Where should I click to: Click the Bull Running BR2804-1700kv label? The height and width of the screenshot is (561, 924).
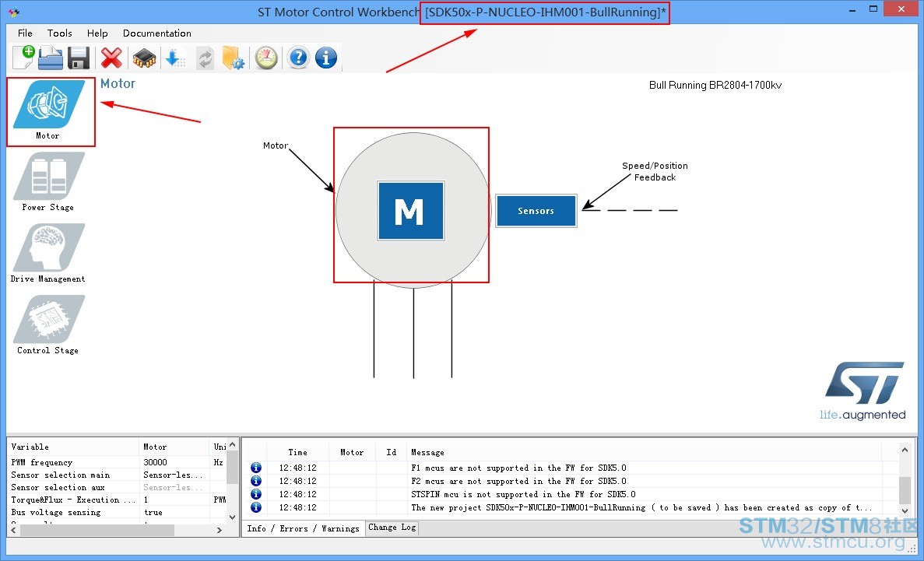point(715,85)
